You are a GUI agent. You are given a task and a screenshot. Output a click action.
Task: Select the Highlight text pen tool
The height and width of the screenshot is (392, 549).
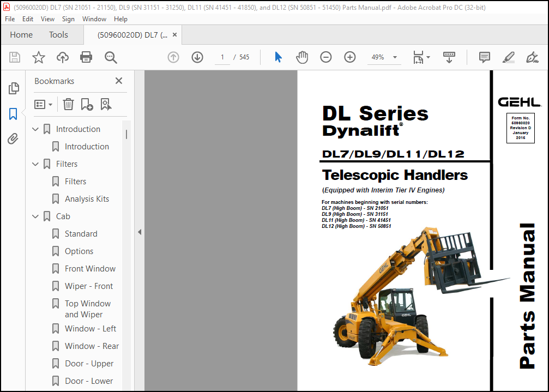[509, 57]
